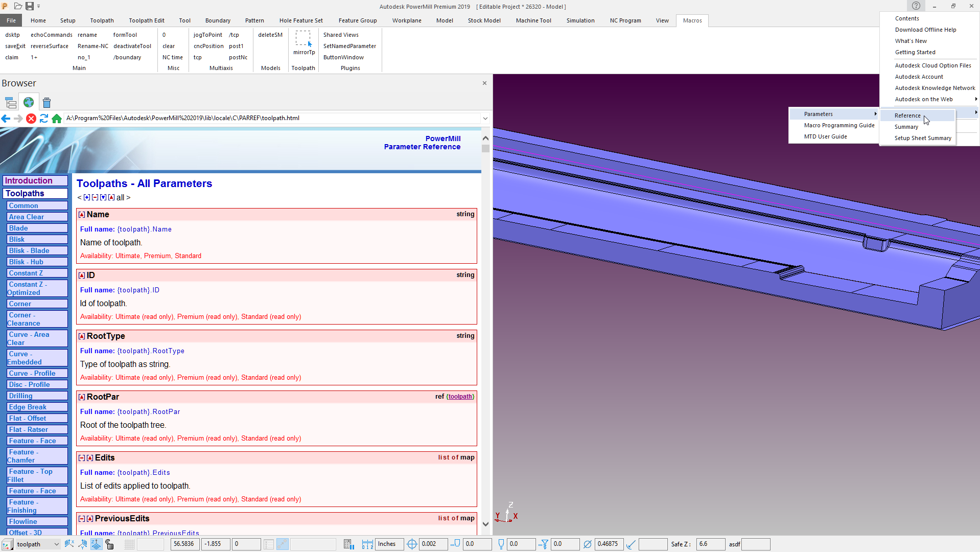Toggle the Edits list minus box

pyautogui.click(x=82, y=458)
